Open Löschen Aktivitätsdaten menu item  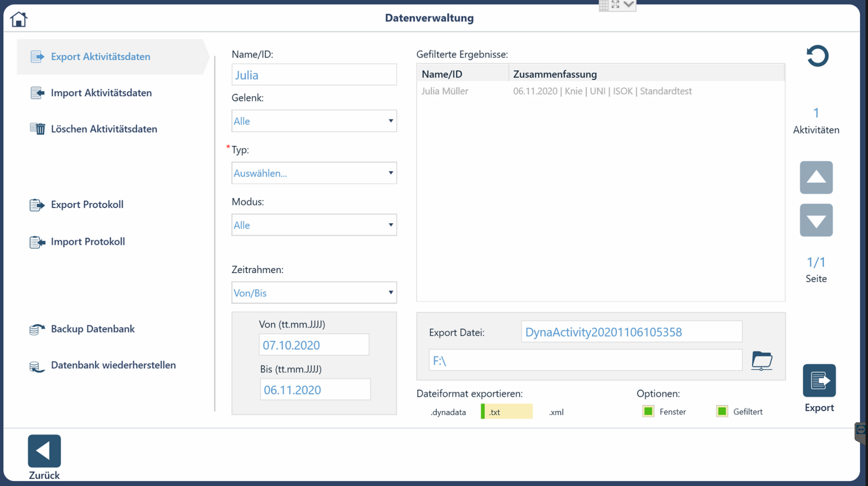click(x=104, y=129)
